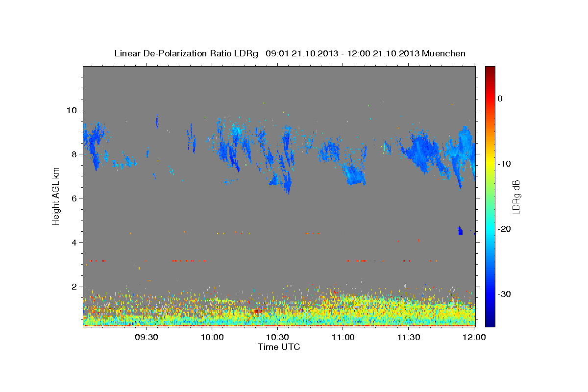Click the 12:00 time tick label
This screenshot has width=588, height=392.
474,337
